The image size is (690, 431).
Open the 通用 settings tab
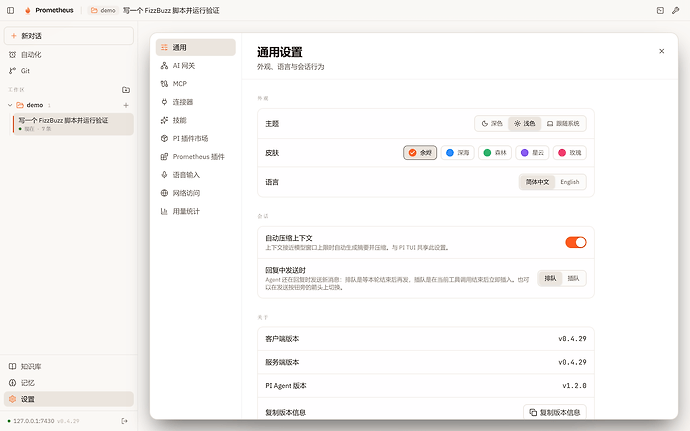[x=195, y=47]
